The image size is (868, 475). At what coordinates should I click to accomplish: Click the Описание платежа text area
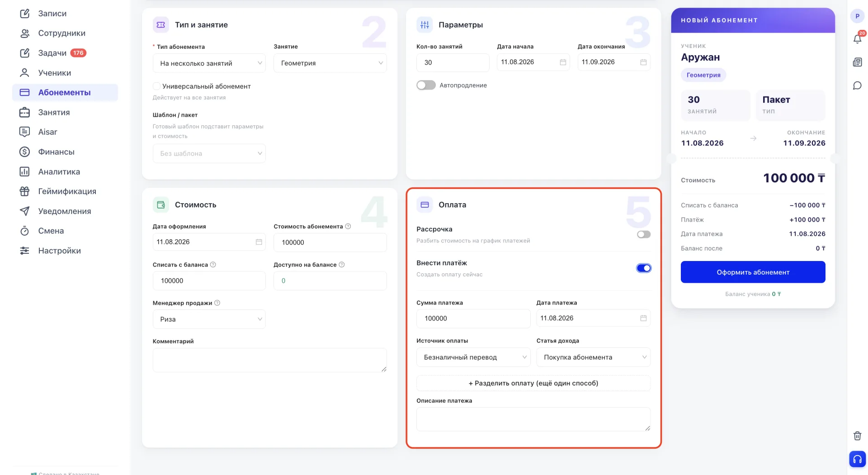tap(533, 419)
